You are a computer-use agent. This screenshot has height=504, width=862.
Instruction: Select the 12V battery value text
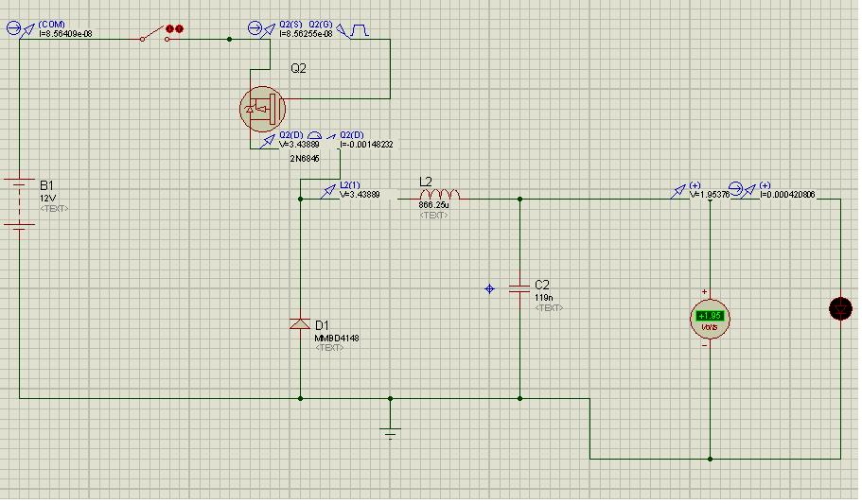tap(48, 199)
